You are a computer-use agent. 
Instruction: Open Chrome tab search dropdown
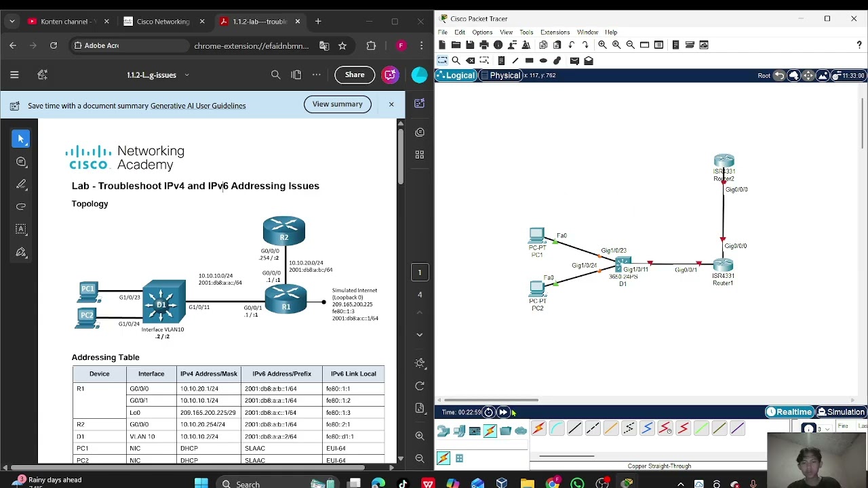tap(12, 21)
